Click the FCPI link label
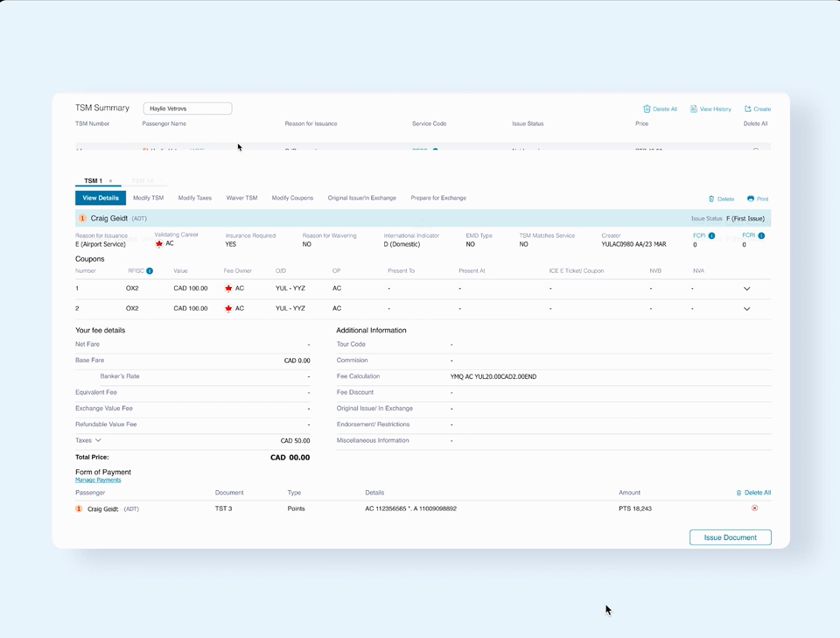 pyautogui.click(x=699, y=235)
